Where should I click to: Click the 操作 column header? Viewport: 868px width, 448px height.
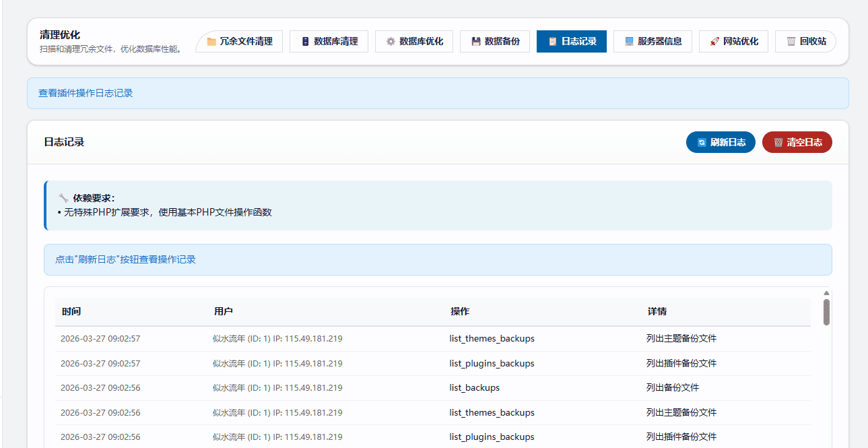460,312
